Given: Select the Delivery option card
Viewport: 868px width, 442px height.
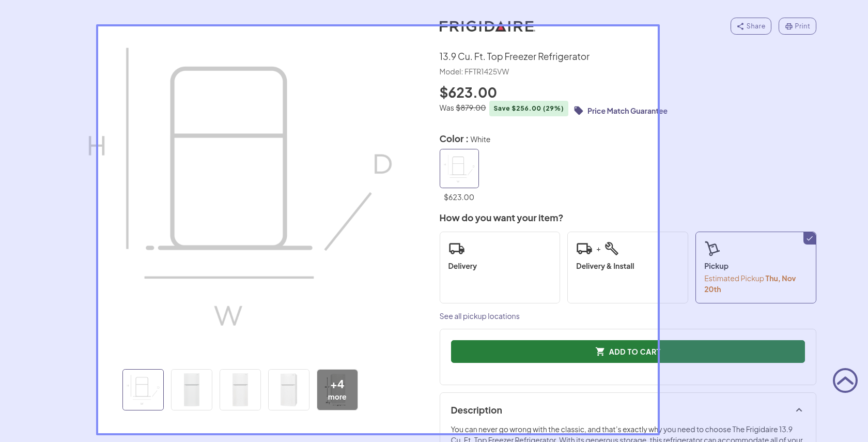Looking at the screenshot, I should [x=500, y=267].
